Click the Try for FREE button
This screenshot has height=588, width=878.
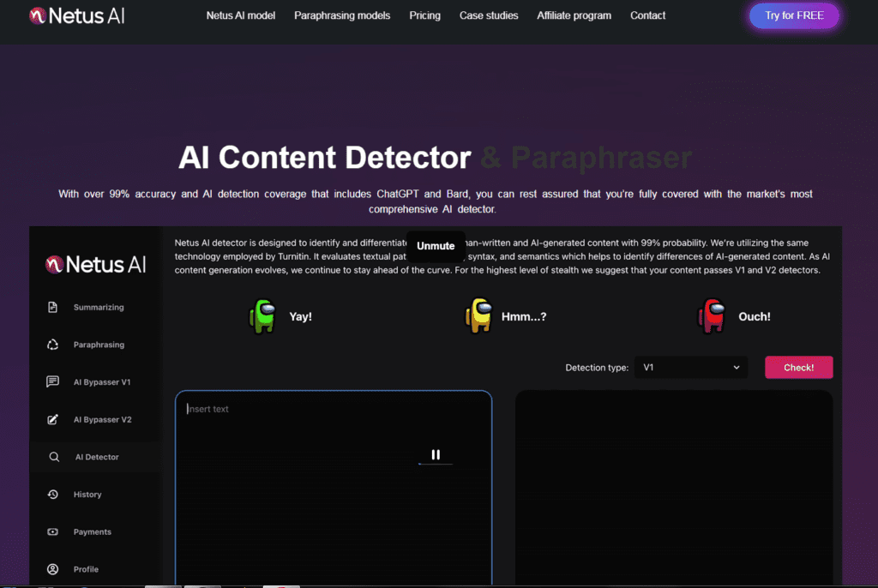[x=794, y=15]
